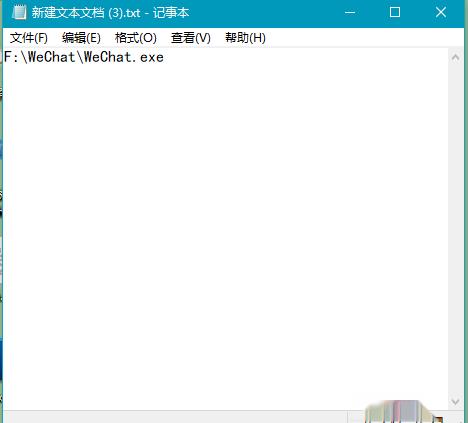Click the Notepad icon in the title bar

point(19,12)
